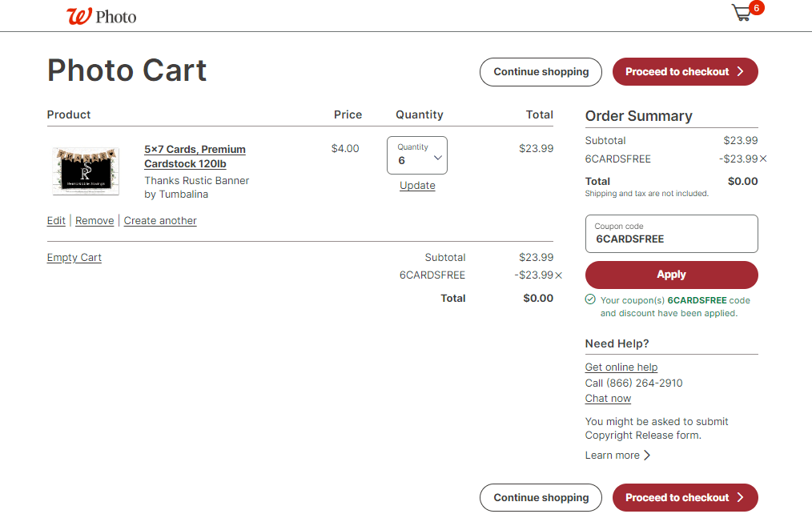812x530 pixels.
Task: Click the Walgreens Photo logo
Action: coord(102,16)
